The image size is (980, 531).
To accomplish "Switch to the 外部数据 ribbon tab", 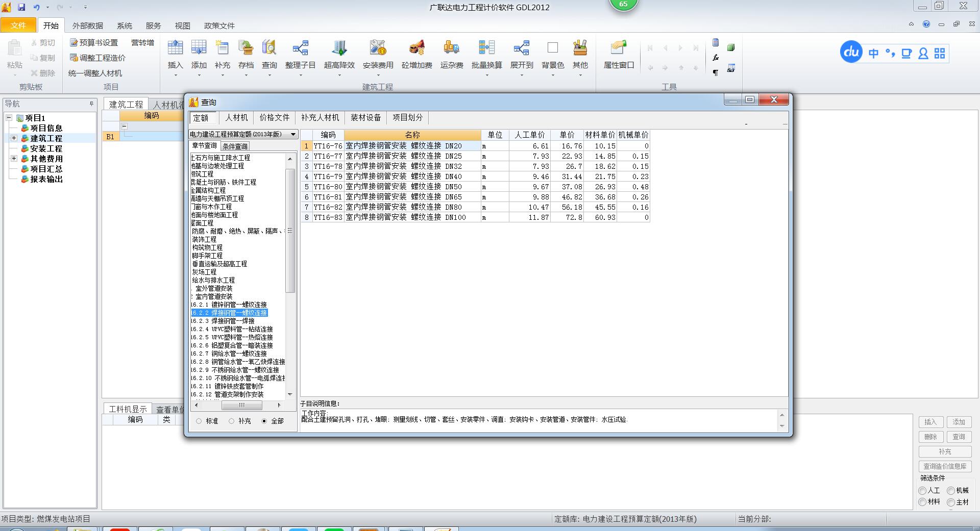I will [87, 26].
